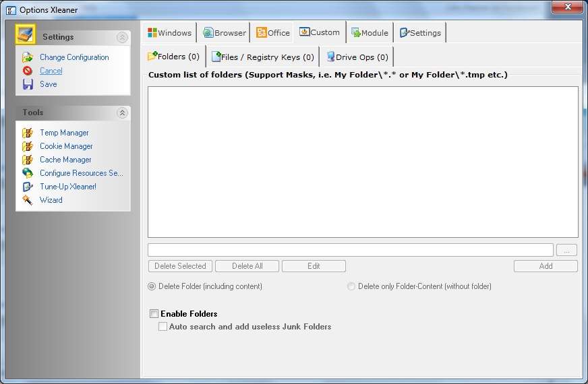Viewport: 588px width, 384px height.
Task: Click the Folders subtab folder icon
Action: (152, 56)
